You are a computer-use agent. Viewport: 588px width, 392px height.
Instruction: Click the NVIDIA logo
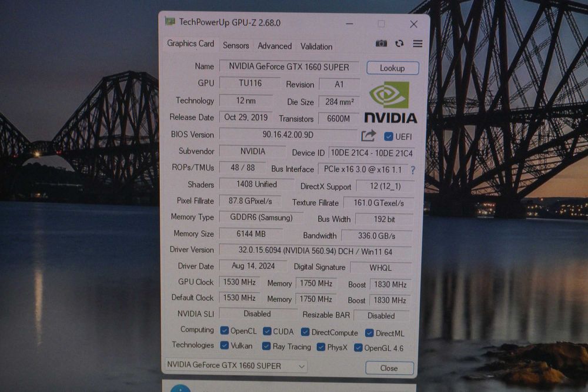coord(390,102)
